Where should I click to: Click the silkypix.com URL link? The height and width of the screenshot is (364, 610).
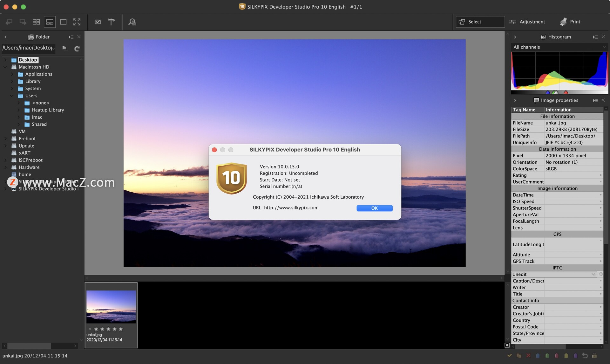pos(291,208)
